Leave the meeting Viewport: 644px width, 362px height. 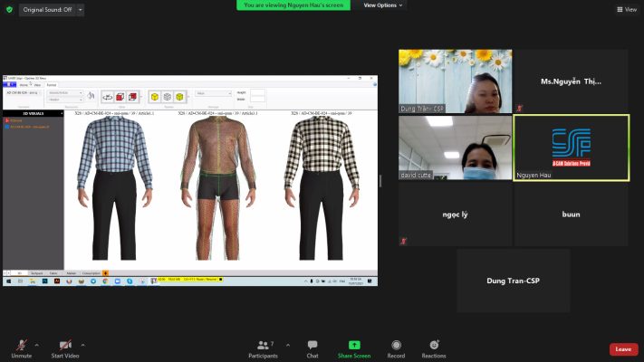point(623,348)
